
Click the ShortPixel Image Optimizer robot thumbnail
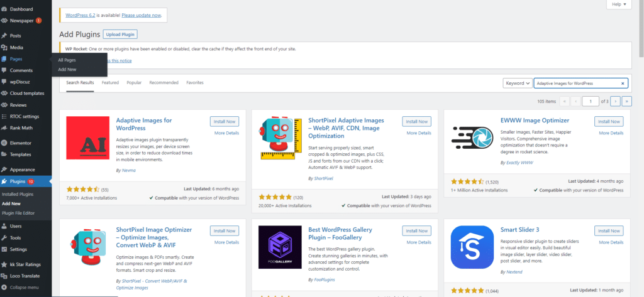(87, 247)
